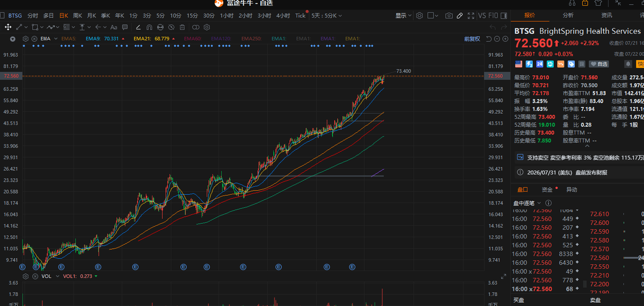The image size is (644, 306).
Task: Click the lock drawings icon
Action: 160,27
